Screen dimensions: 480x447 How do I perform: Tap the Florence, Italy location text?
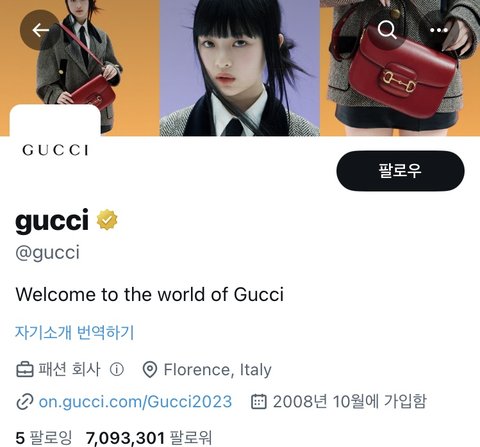218,370
